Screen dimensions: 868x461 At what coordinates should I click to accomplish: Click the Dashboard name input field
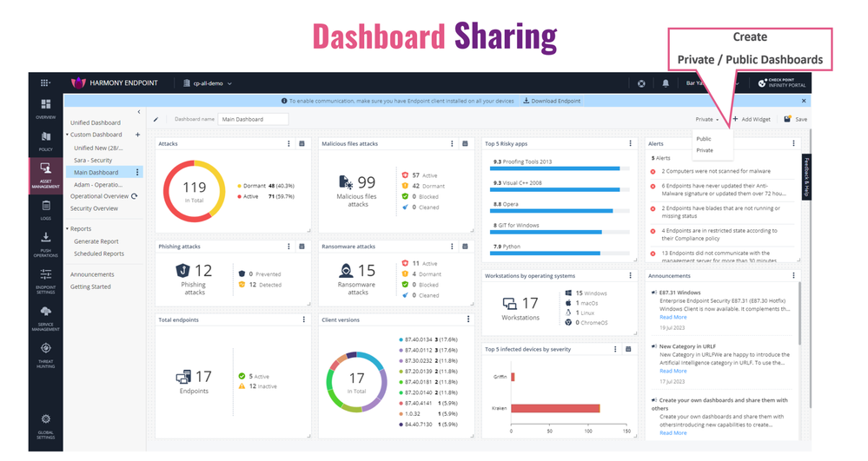(x=253, y=120)
